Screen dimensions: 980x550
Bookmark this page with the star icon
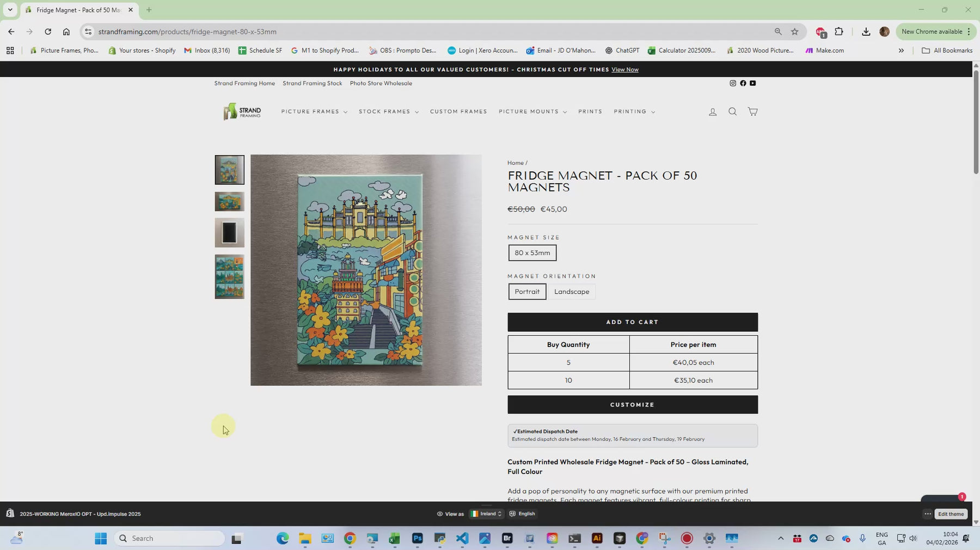(794, 32)
